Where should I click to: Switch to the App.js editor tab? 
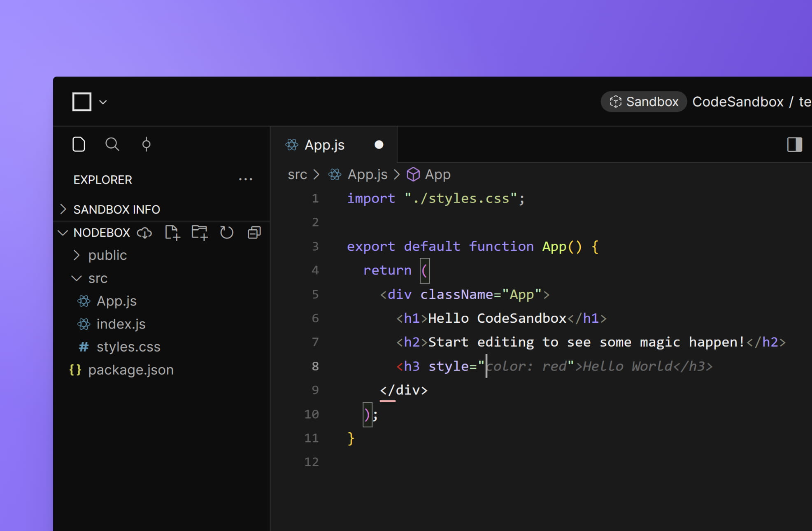[325, 144]
